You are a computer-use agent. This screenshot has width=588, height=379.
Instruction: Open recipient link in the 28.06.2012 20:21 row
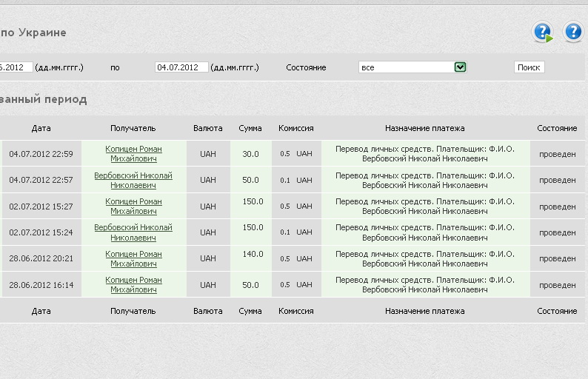point(133,258)
